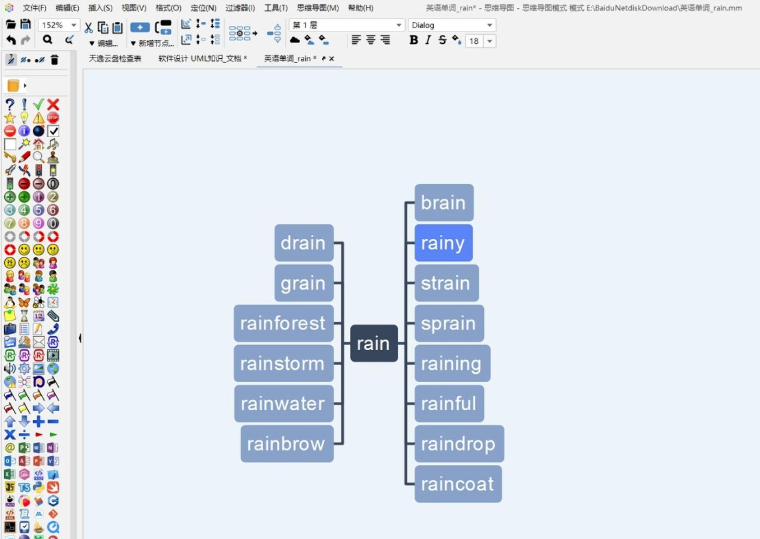Open the 格式(O) menu
This screenshot has width=760, height=539.
[168, 8]
